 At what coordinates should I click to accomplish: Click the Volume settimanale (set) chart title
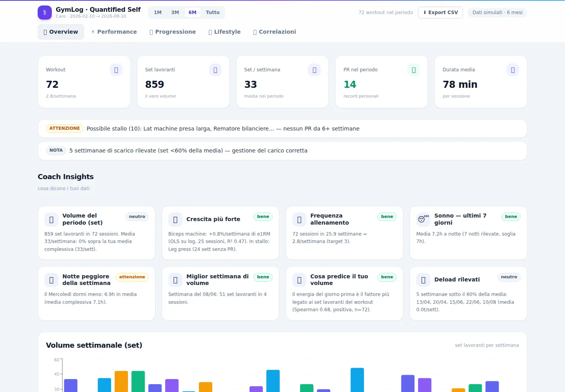94,345
